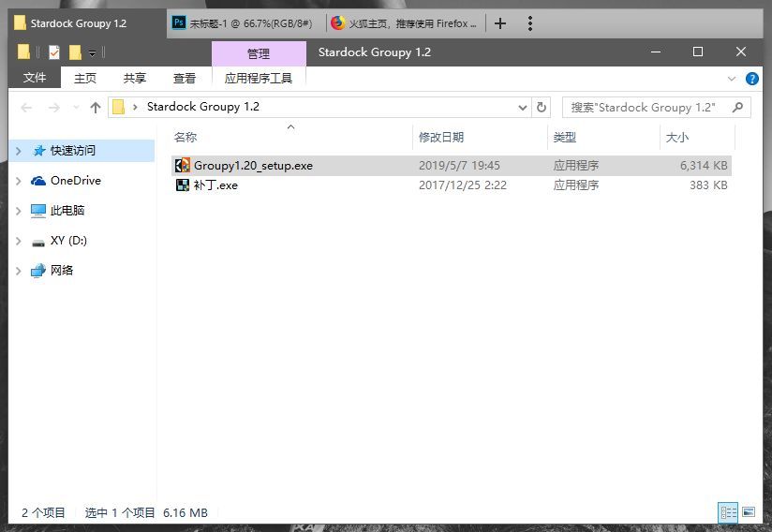Open the 主页 ribbon tab
772x532 pixels.
pyautogui.click(x=85, y=78)
